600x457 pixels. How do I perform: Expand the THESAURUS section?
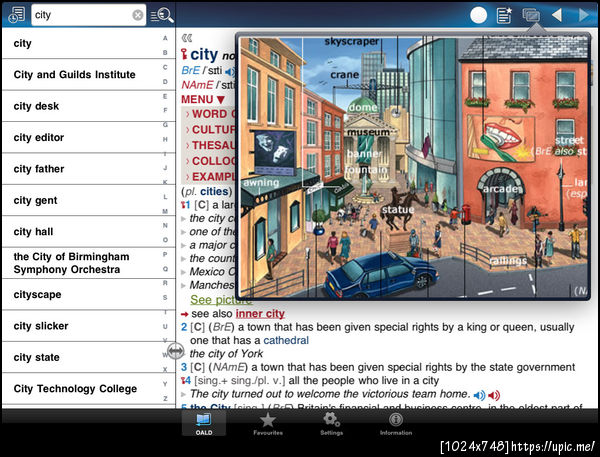210,145
